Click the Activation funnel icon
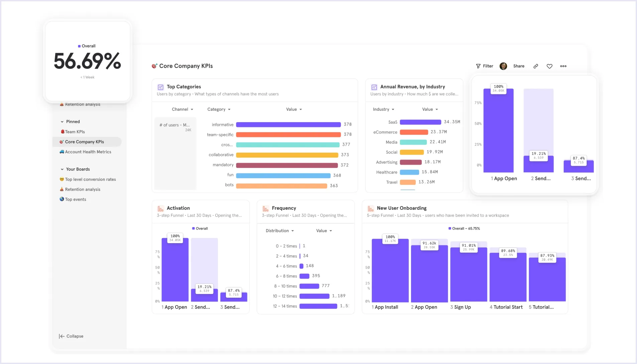Image resolution: width=637 pixels, height=364 pixels. pyautogui.click(x=161, y=209)
